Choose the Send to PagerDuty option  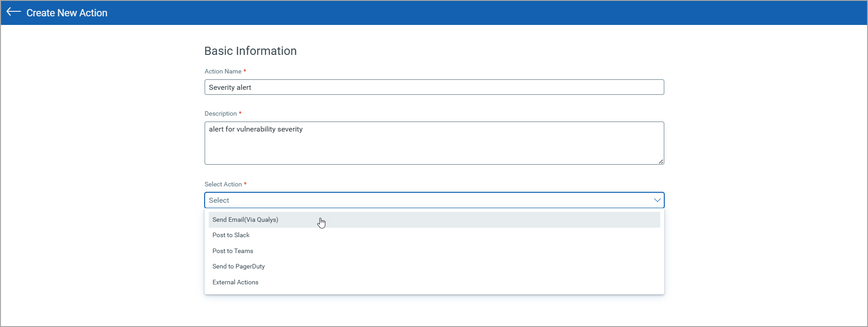[x=239, y=266]
